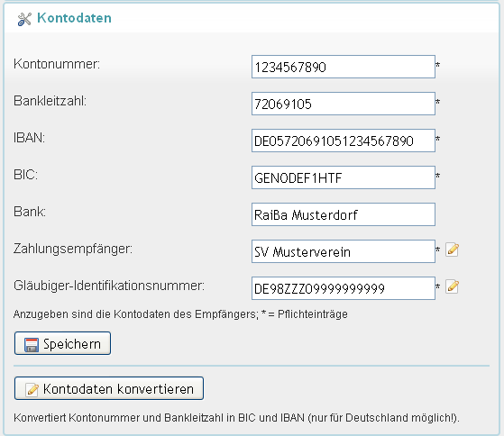Click the BIC label
Screen dimensions: 504x436
coord(26,175)
